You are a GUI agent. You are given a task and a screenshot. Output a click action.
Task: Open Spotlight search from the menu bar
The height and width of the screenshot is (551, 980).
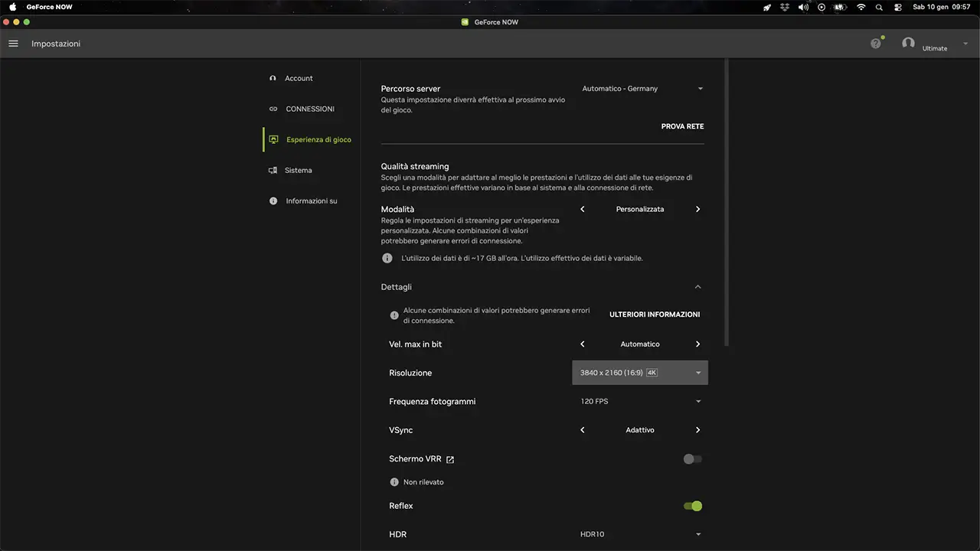pyautogui.click(x=879, y=7)
